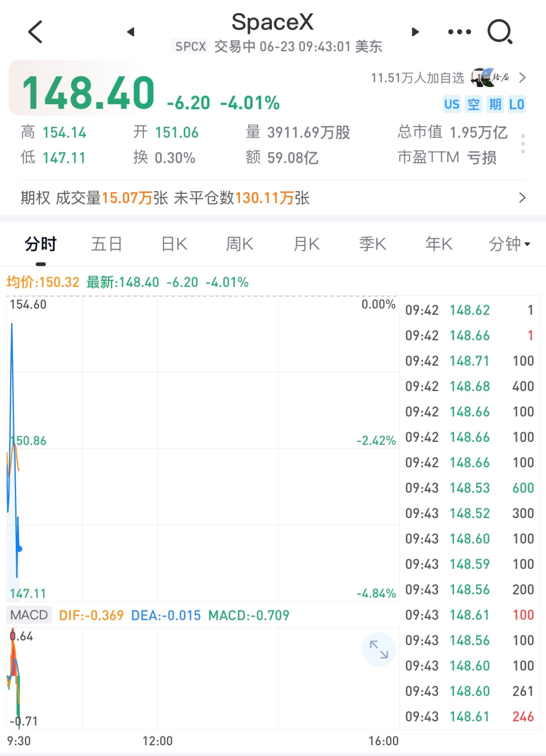The height and width of the screenshot is (756, 546).
Task: Switch to the 五日 tab
Action: pos(107,244)
